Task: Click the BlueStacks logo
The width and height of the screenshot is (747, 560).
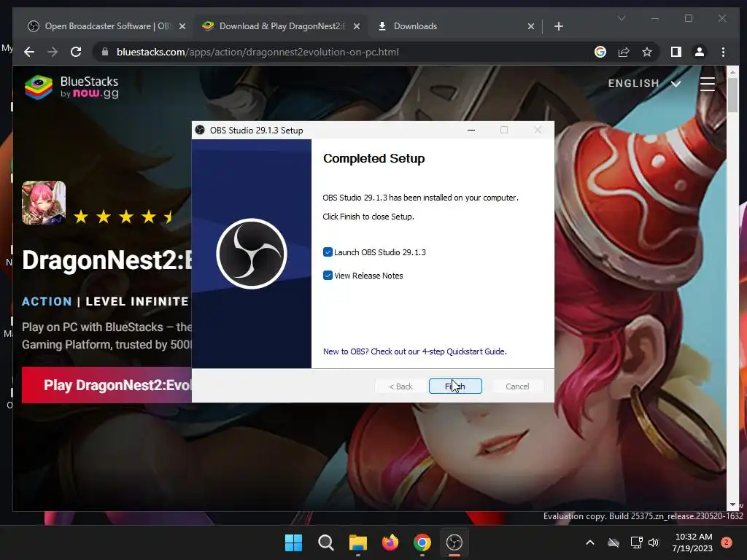Action: [71, 87]
